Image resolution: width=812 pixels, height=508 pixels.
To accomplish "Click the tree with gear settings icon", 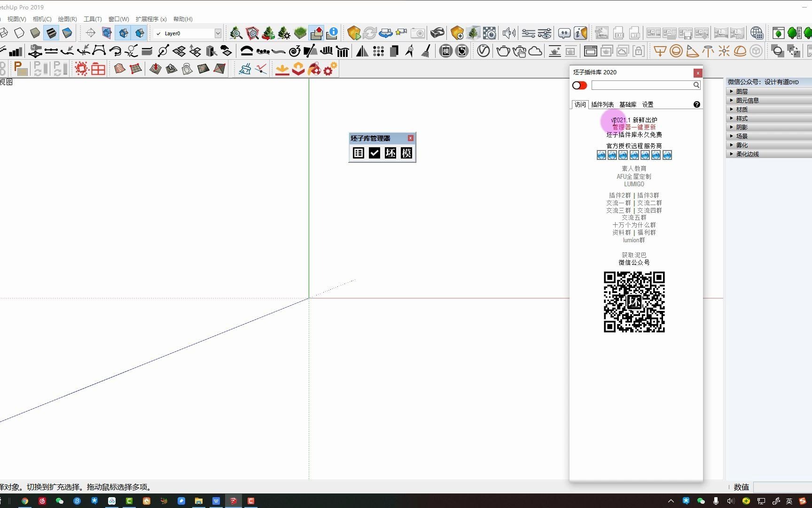I will (284, 33).
